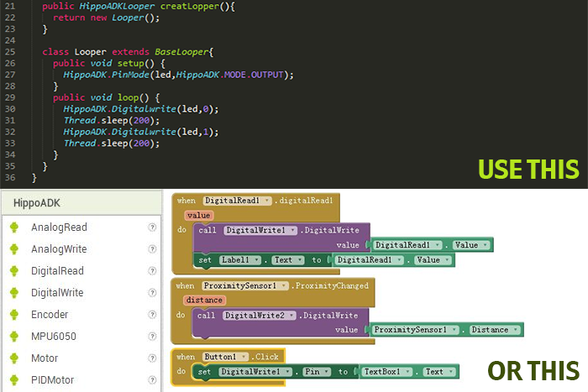Click the Encoder component's Android icon
588x392 pixels.
pos(14,315)
